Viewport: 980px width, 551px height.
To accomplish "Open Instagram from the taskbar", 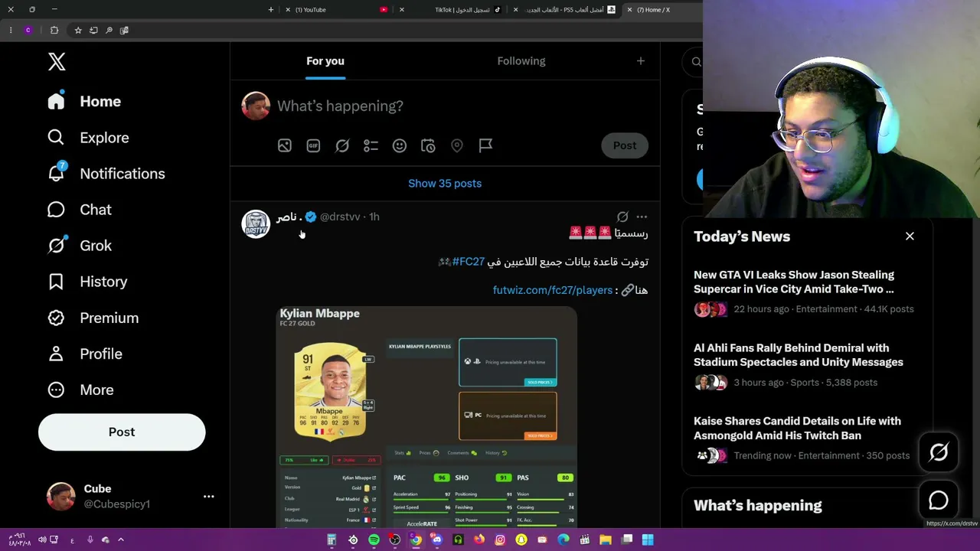I will click(500, 540).
